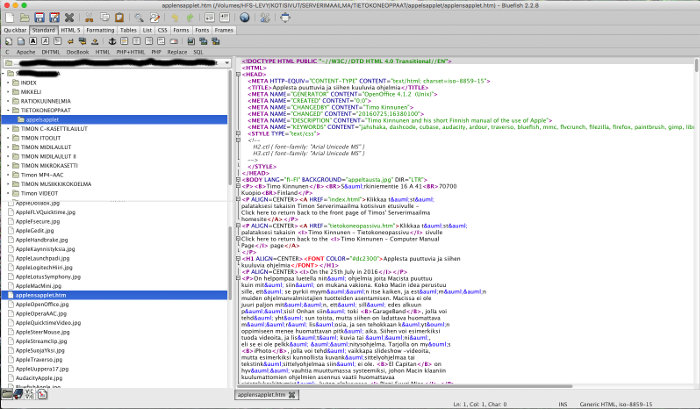Viewport: 700px width, 409px height.
Task: Show bookmarks side panel tab icon
Action: coord(18,394)
